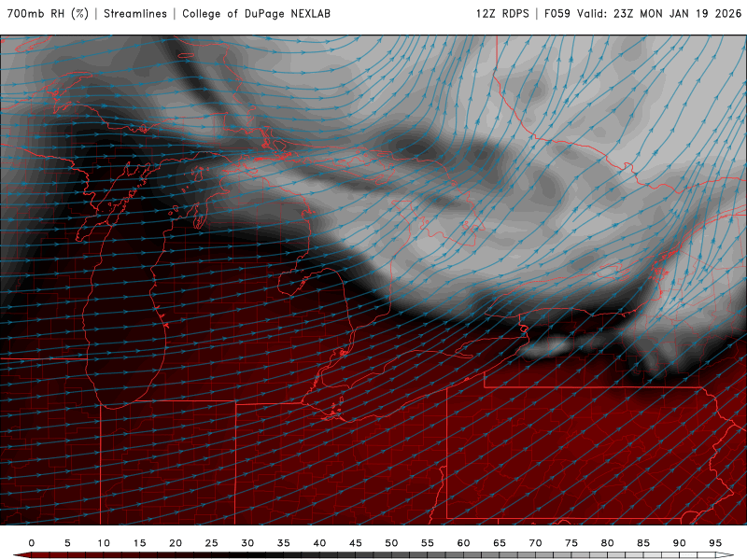Image resolution: width=747 pixels, height=560 pixels.
Task: Click the dark red low-end colorbar arrow
Action: 21,555
